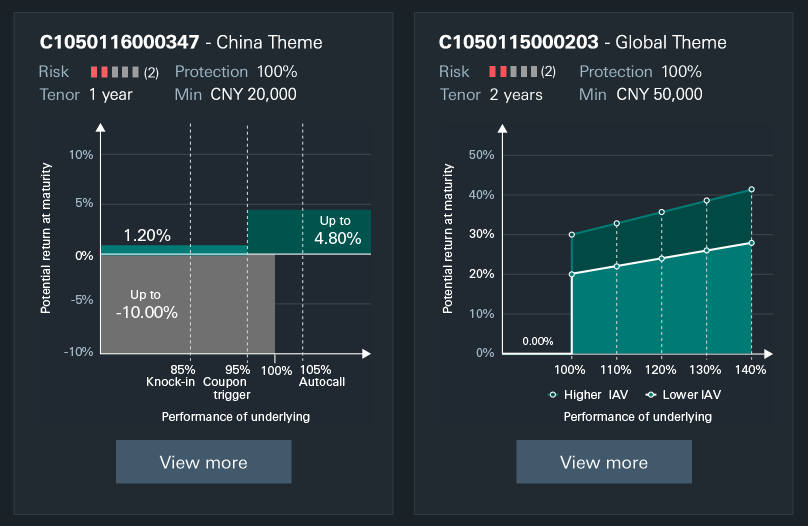Image resolution: width=808 pixels, height=526 pixels.
Task: Select Higher IAV data point at 100%
Action: pyautogui.click(x=571, y=235)
